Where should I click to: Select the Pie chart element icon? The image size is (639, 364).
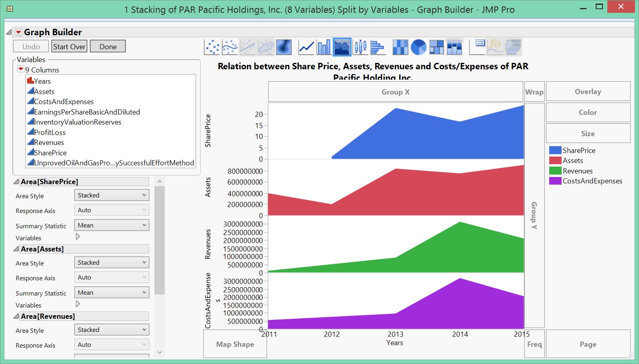(418, 47)
